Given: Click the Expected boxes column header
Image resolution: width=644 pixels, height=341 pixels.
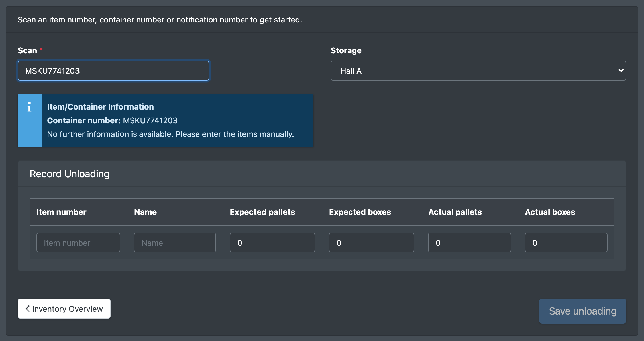Looking at the screenshot, I should click(x=360, y=212).
